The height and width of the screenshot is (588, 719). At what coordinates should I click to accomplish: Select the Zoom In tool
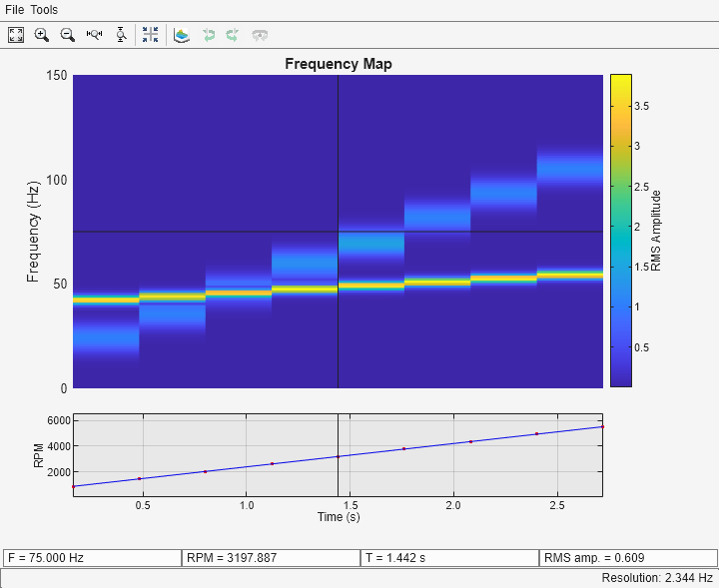click(x=42, y=35)
